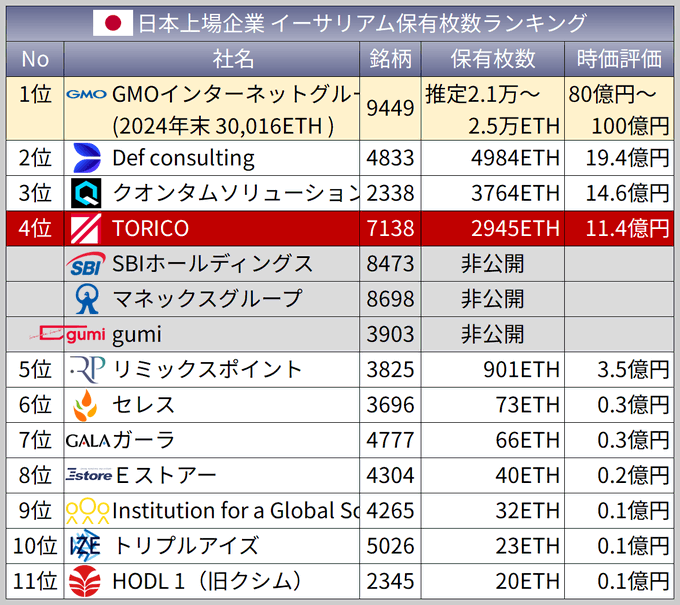The height and width of the screenshot is (605, 680).
Task: Click the GMO logo icon
Action: [86, 94]
